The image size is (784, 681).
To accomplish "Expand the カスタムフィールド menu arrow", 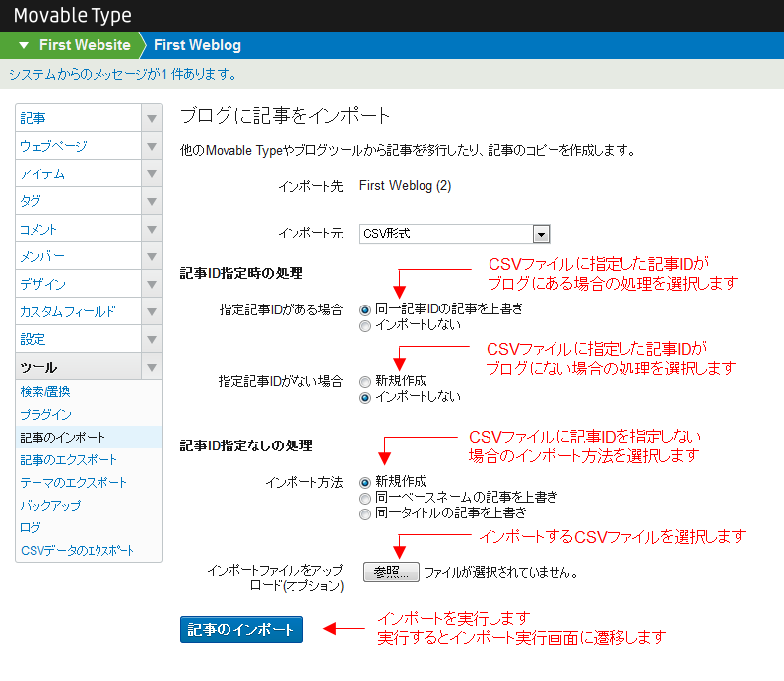I will pyautogui.click(x=152, y=311).
